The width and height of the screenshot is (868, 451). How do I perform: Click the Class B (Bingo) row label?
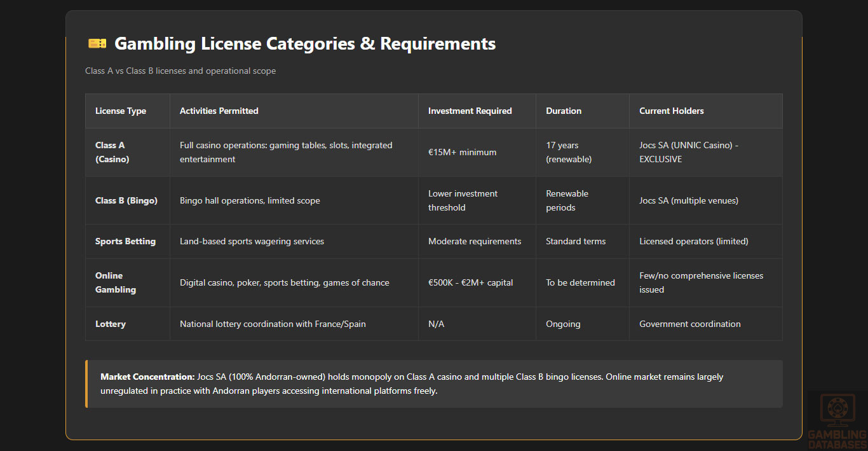[x=126, y=200]
